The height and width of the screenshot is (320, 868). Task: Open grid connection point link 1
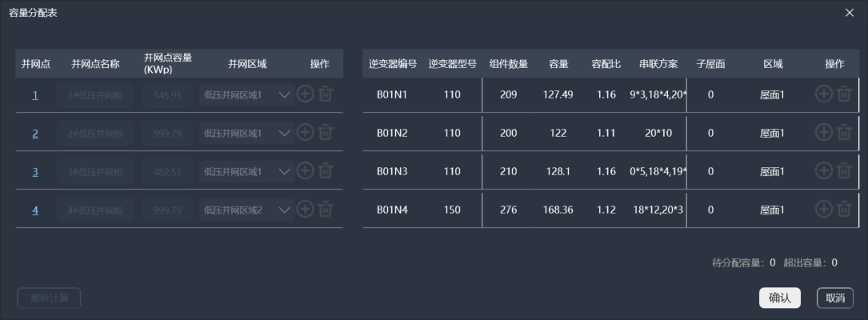[x=35, y=95]
